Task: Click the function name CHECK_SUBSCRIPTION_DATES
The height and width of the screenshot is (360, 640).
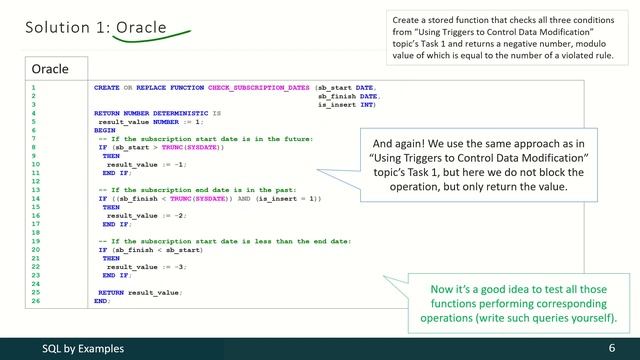Action: (258, 88)
